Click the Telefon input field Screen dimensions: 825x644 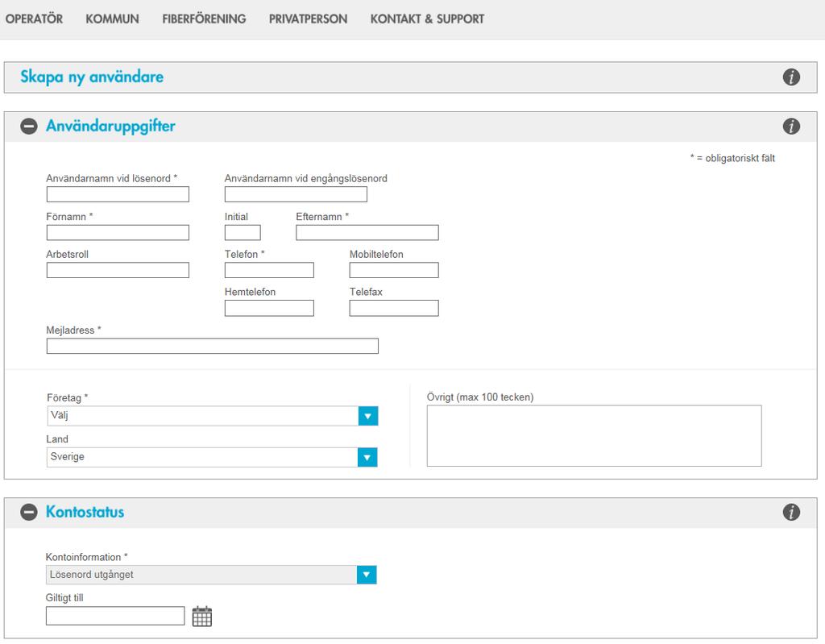point(269,270)
